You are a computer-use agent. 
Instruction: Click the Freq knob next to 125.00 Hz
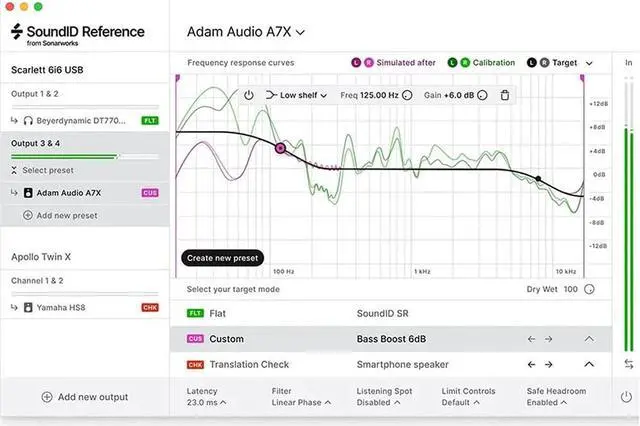tap(406, 95)
